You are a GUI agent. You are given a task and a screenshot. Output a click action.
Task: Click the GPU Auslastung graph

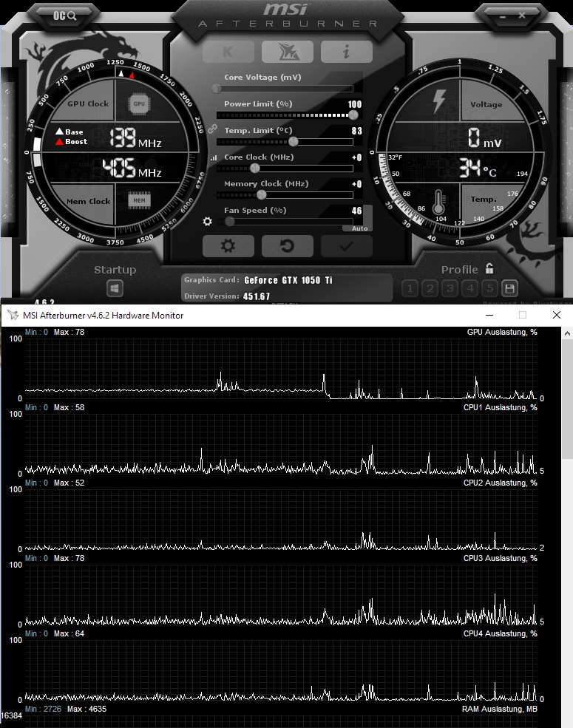[281, 368]
